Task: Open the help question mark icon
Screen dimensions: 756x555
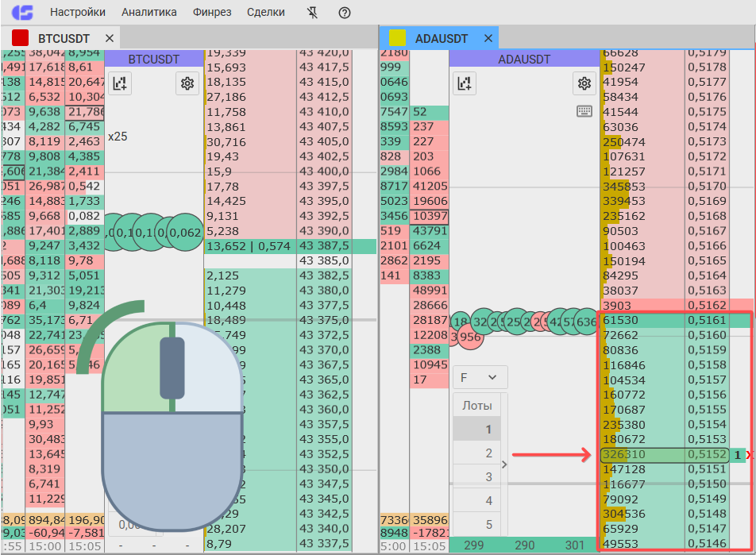Action: click(344, 13)
